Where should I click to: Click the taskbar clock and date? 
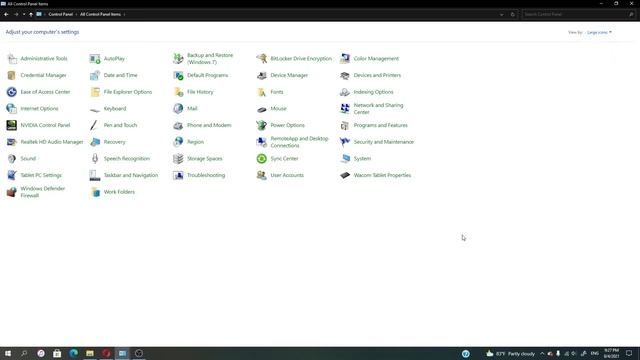[x=611, y=353]
